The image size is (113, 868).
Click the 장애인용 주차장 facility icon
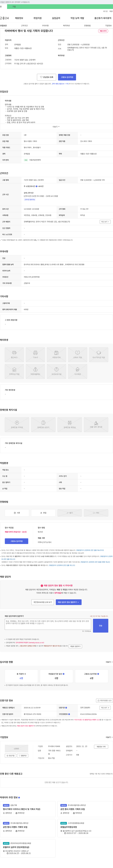point(17,425)
